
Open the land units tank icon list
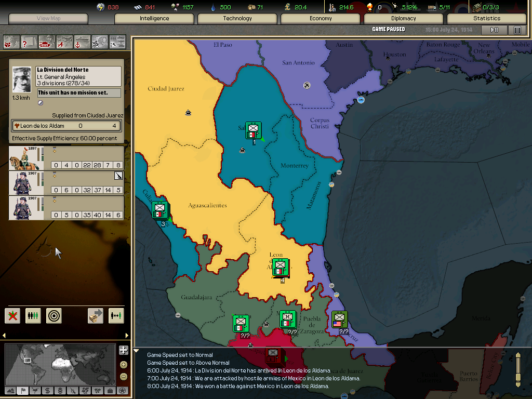click(x=47, y=41)
